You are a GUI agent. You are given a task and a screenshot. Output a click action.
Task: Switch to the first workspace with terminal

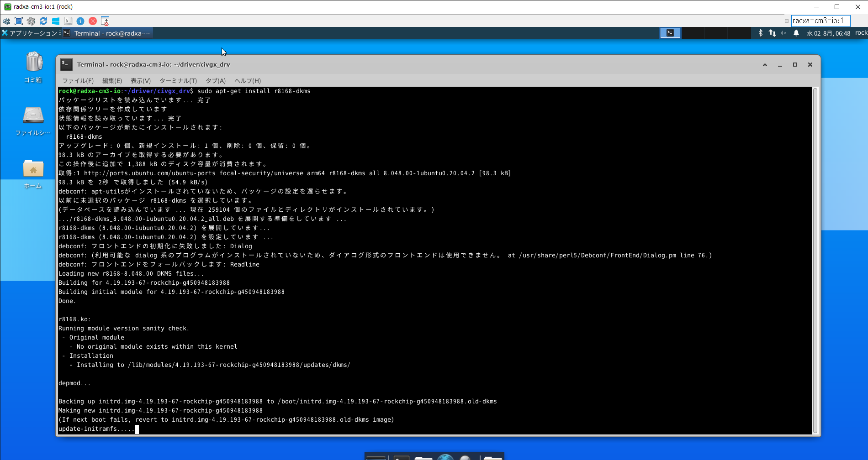point(670,33)
